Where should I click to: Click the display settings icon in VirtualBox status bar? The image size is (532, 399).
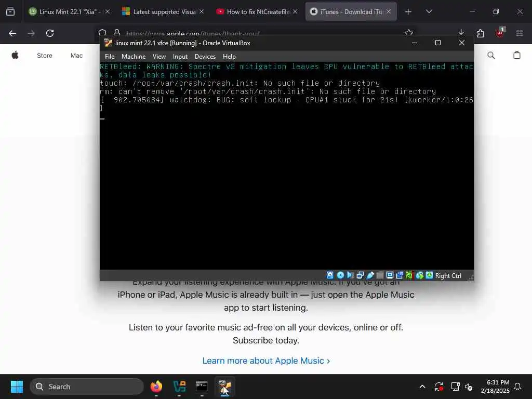tap(390, 275)
